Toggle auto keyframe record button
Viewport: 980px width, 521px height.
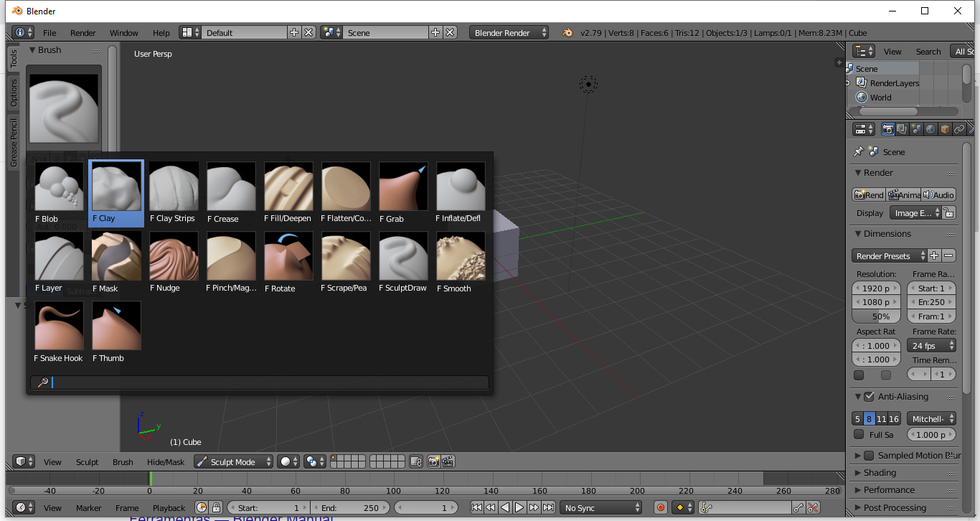(661, 508)
